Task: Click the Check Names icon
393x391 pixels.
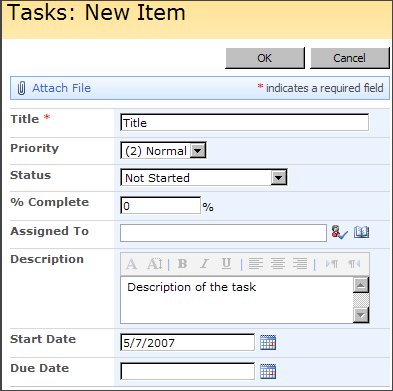Action: tap(340, 232)
